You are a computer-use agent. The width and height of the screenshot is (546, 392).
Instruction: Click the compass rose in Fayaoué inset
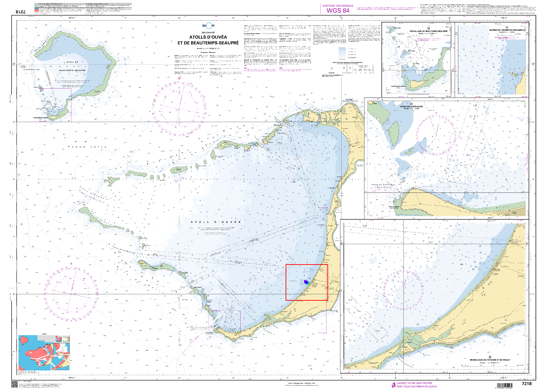pyautogui.click(x=403, y=290)
